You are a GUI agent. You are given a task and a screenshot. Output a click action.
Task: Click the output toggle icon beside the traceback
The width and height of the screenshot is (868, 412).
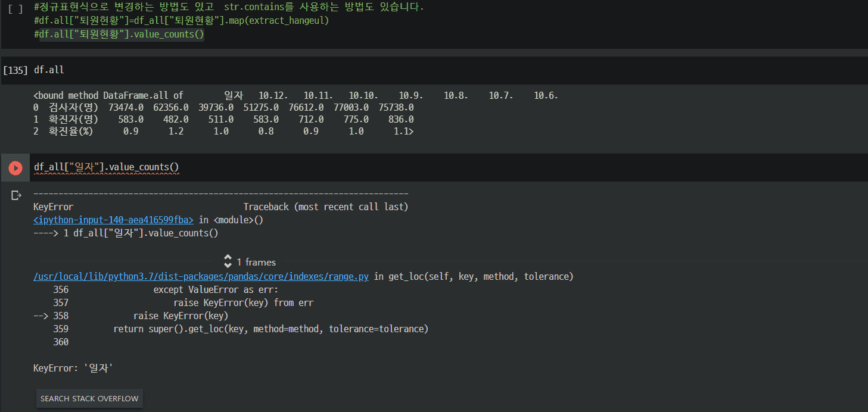[x=16, y=195]
